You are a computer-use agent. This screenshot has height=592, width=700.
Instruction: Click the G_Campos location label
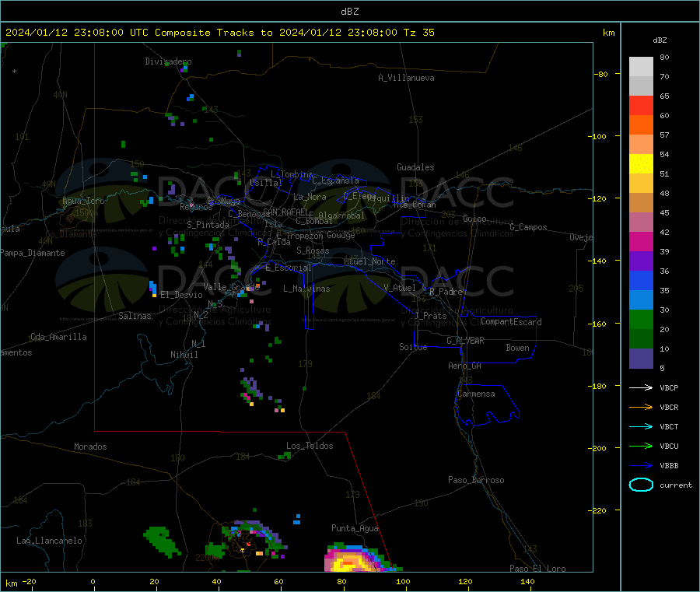[528, 227]
